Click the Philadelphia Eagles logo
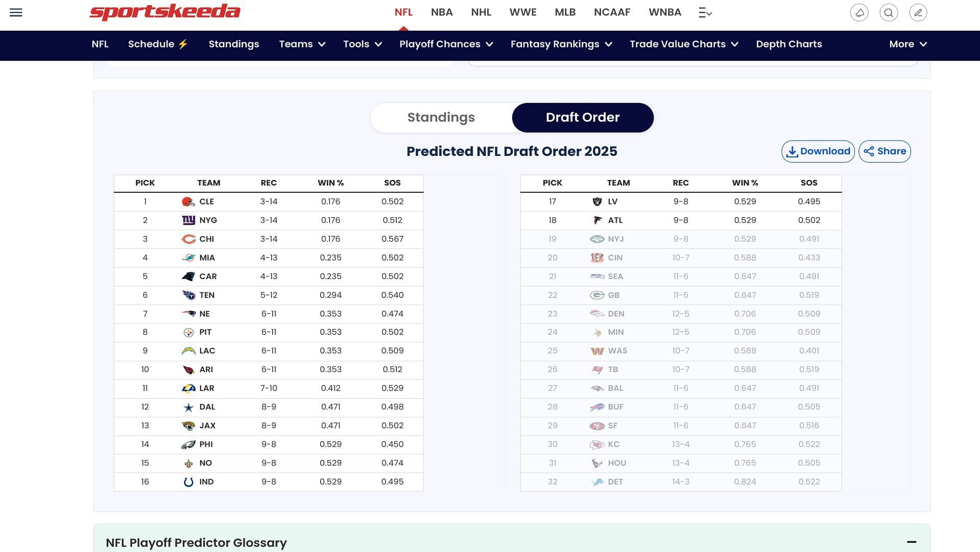Viewport: 980px width, 552px height. [188, 445]
